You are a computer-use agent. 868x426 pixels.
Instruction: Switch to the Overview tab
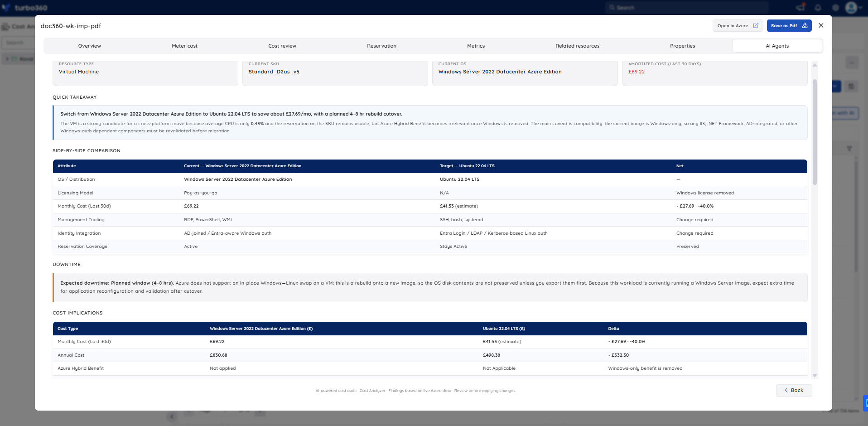[x=90, y=46]
